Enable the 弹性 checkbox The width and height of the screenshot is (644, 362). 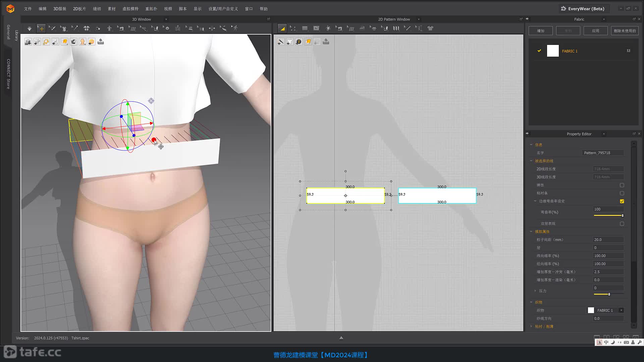(x=622, y=185)
